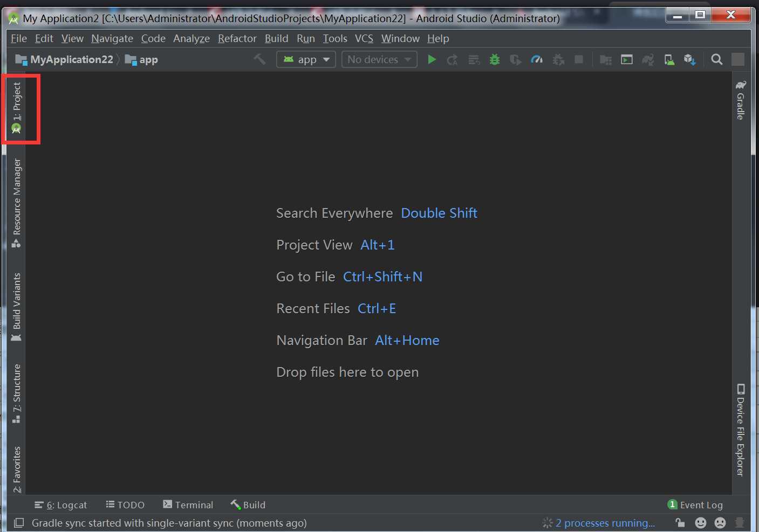Open the Edit menu
This screenshot has height=532, width=759.
[44, 38]
